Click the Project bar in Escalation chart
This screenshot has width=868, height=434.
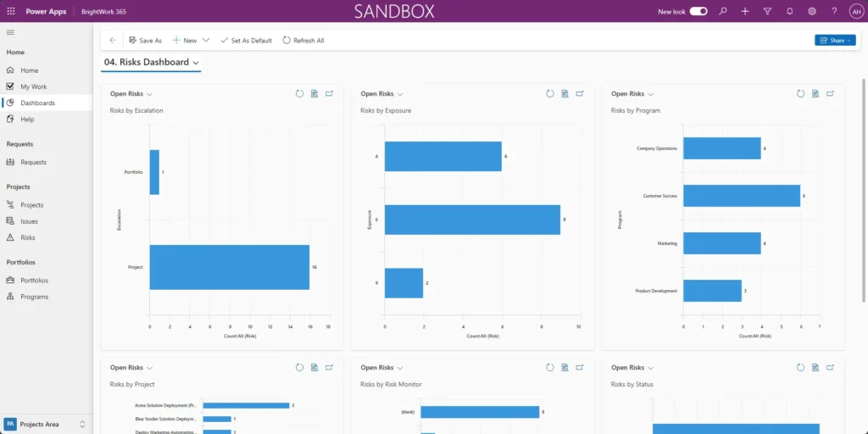click(x=229, y=267)
